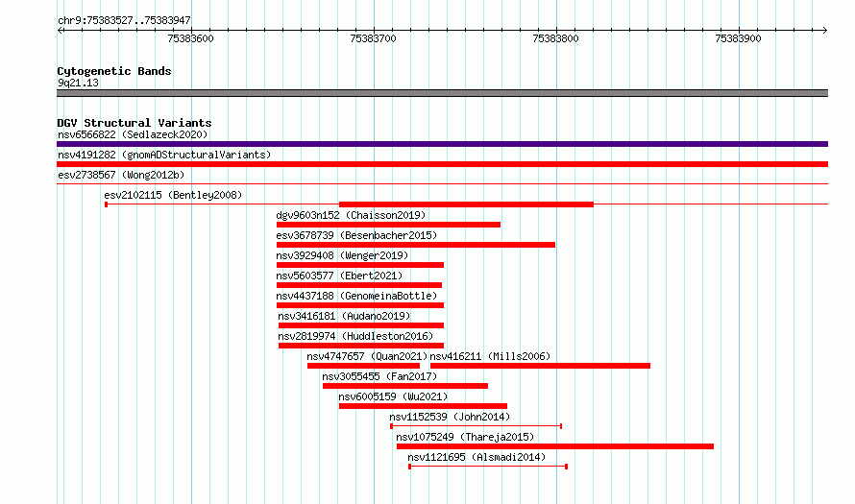Screen dimensions: 855x504
Task: Click the nsv6005159 variant bar
Action: coord(423,406)
